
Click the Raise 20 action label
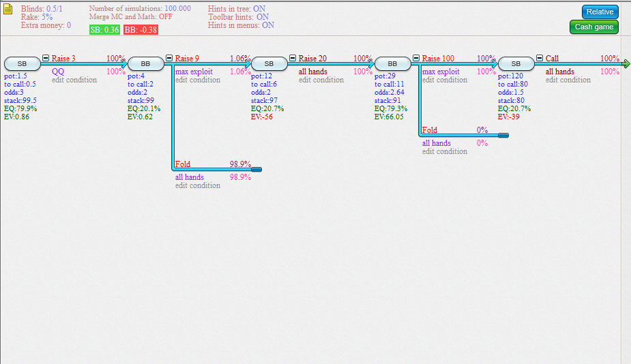(x=312, y=59)
